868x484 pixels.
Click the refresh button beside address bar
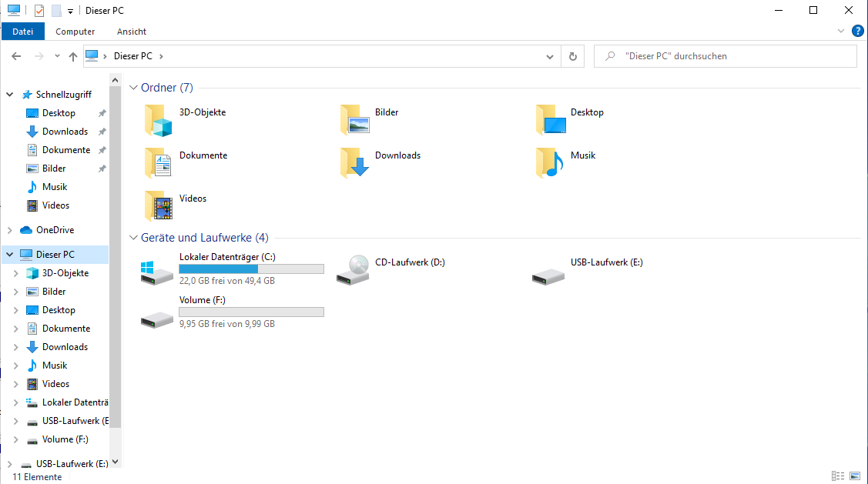point(572,56)
